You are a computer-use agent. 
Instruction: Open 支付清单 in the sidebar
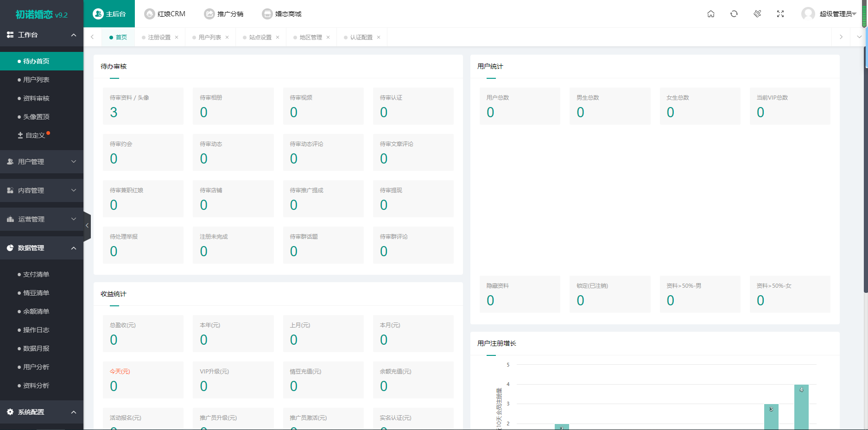click(x=36, y=274)
